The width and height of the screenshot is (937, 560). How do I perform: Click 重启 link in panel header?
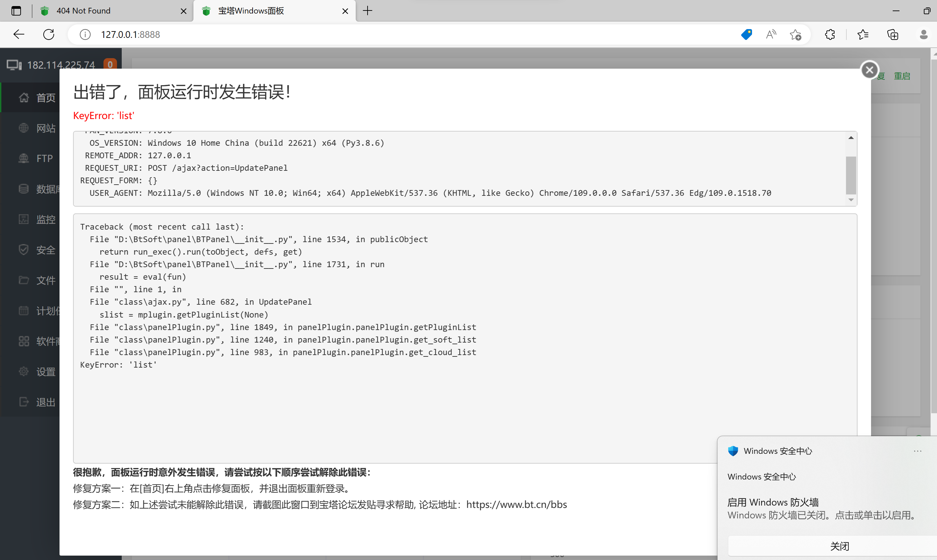point(902,76)
